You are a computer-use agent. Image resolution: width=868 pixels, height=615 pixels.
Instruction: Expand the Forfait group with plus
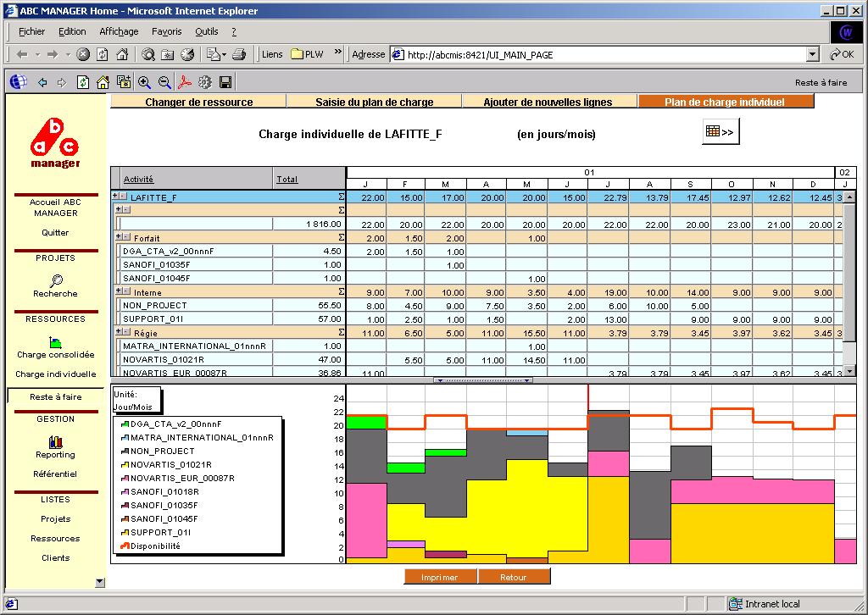pyautogui.click(x=117, y=237)
